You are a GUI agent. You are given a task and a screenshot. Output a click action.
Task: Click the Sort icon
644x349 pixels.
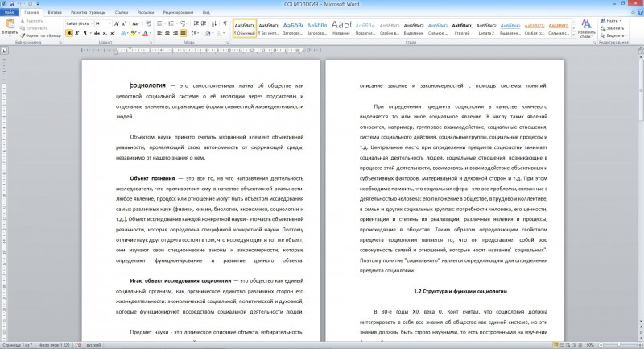(214, 23)
